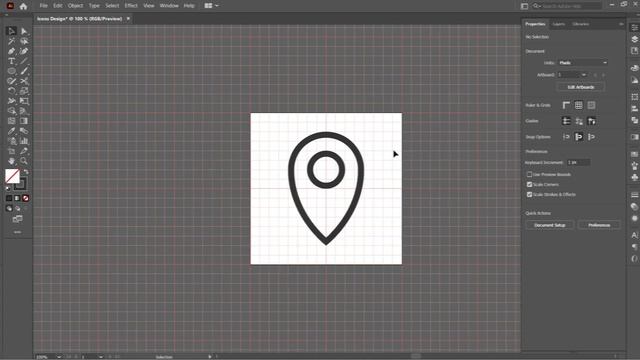Select the Magic Wand tool
Viewport: 640px width, 360px height.
click(x=11, y=41)
